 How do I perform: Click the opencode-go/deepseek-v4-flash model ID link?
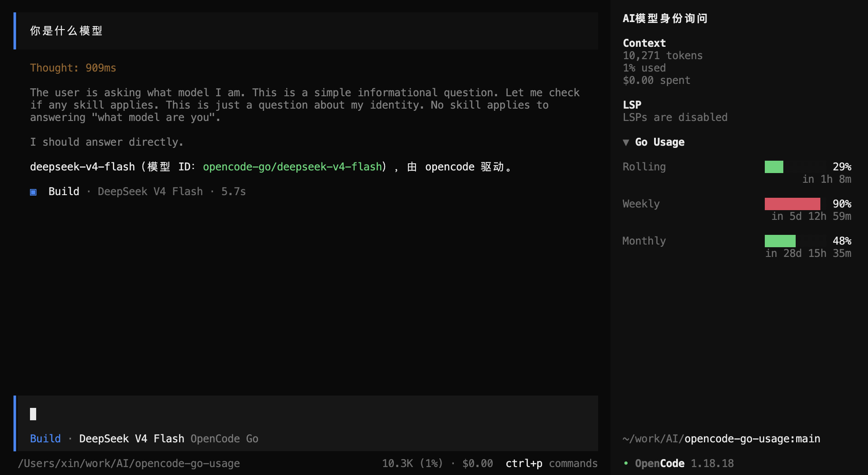[x=292, y=167]
